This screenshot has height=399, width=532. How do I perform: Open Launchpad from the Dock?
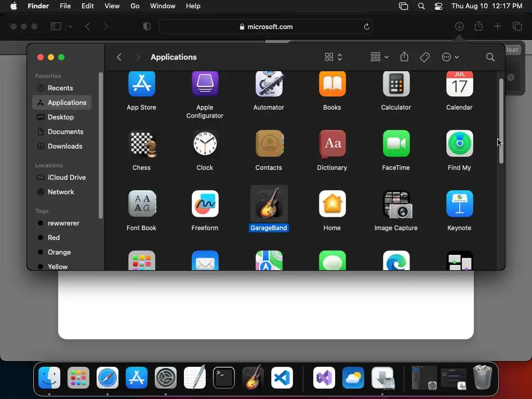(x=78, y=378)
